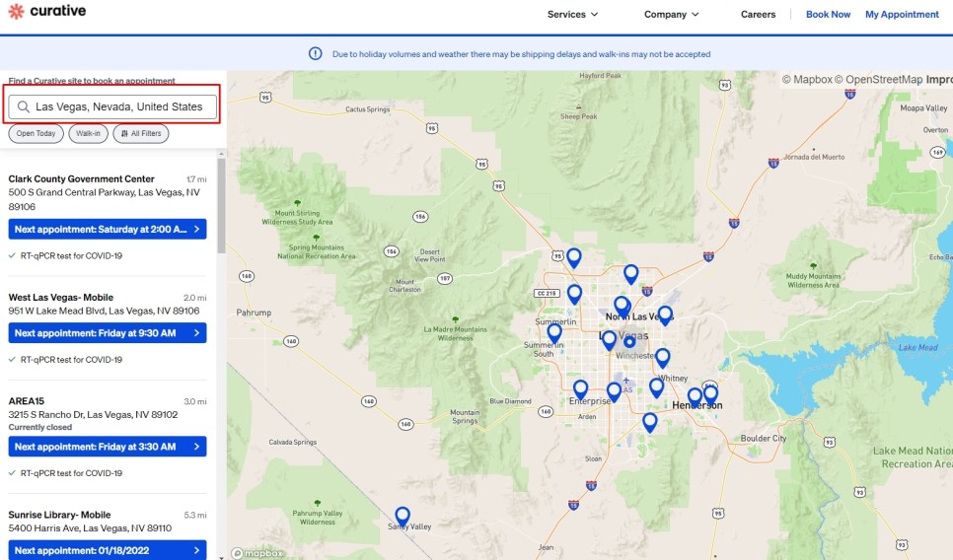The height and width of the screenshot is (560, 953).
Task: Open the All Filters button
Action: click(141, 134)
